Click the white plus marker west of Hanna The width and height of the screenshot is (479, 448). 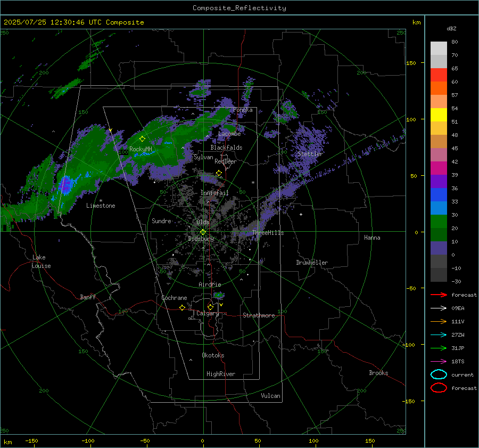tap(301, 214)
